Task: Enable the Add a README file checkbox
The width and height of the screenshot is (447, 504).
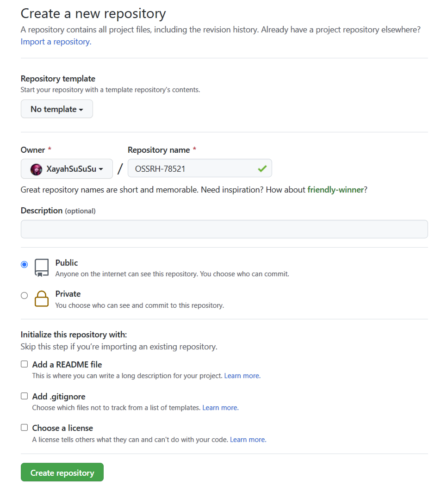Action: tap(25, 364)
